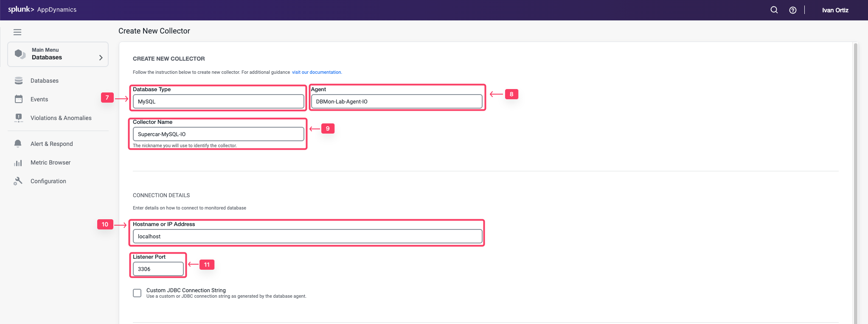Click the Listener Port field

158,269
